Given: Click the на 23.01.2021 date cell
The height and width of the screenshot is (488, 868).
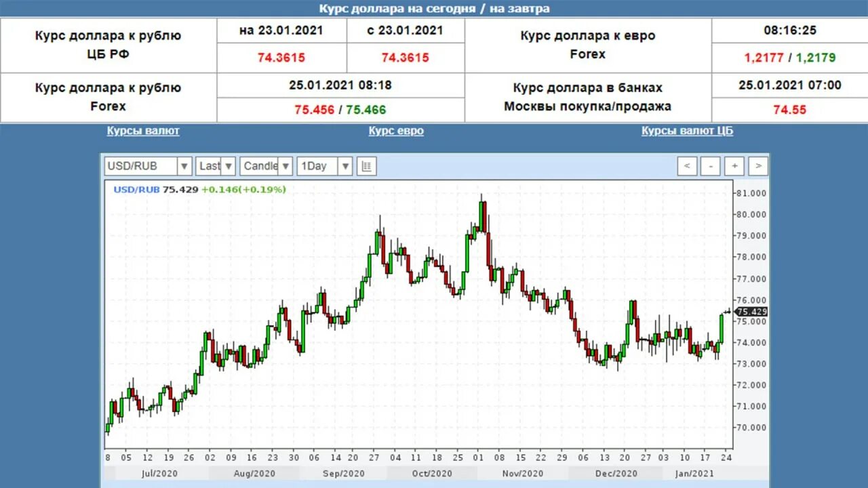Looking at the screenshot, I should (x=281, y=30).
